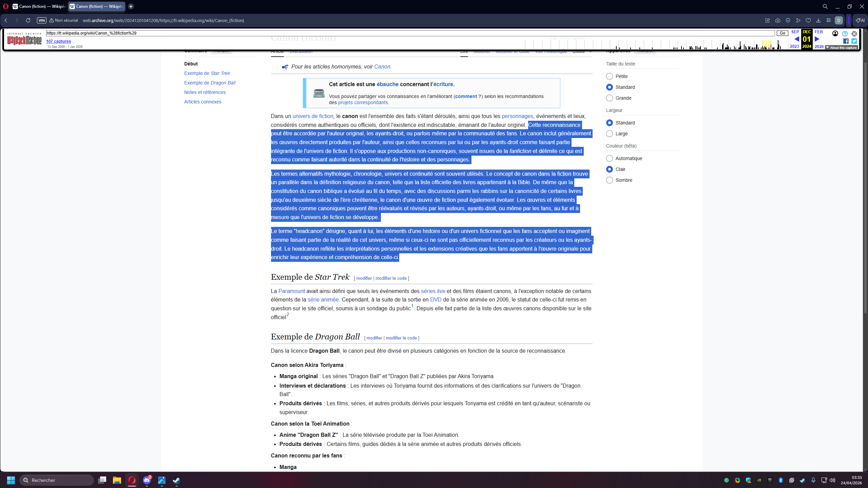The width and height of the screenshot is (868, 488).
Task: Select Standard text size
Action: point(610,87)
